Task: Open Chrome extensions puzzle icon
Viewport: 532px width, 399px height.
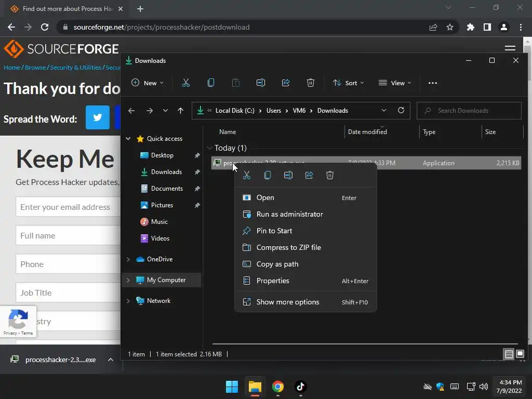Action: 470,27
